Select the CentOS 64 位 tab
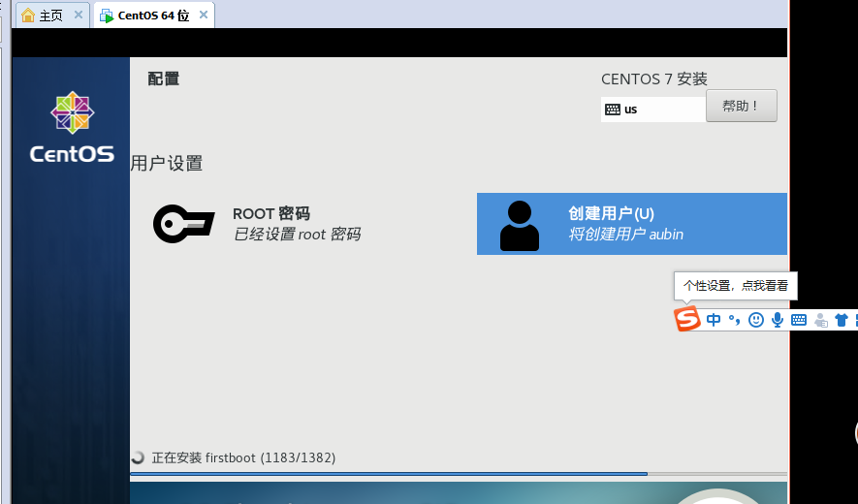The image size is (858, 504). click(154, 16)
